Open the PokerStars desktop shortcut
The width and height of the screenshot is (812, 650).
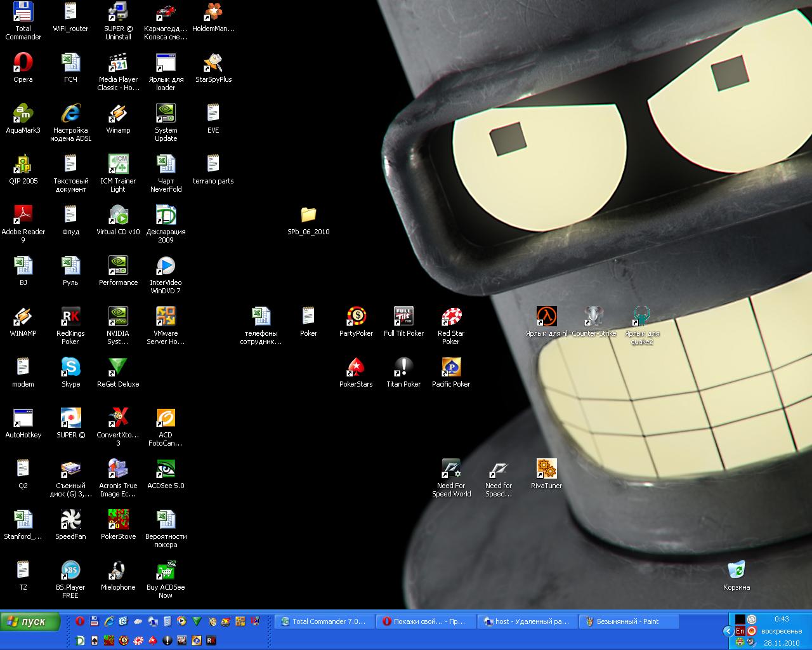[x=356, y=368]
